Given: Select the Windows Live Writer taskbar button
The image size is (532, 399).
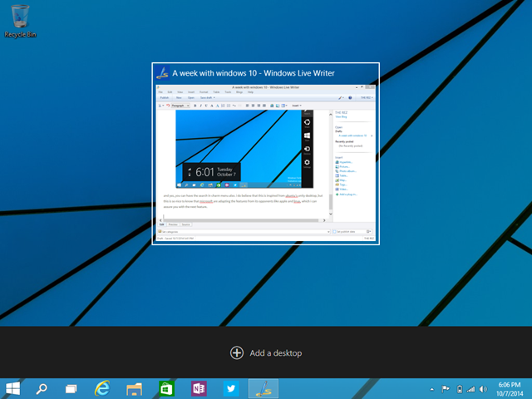Looking at the screenshot, I should 264,388.
